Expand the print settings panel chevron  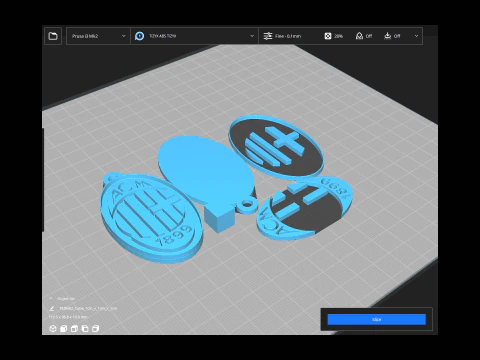[x=416, y=36]
